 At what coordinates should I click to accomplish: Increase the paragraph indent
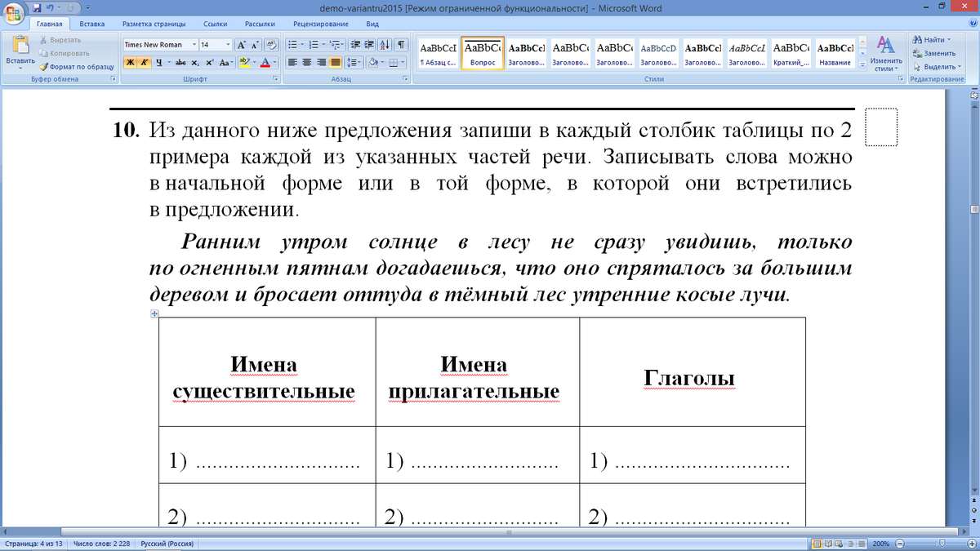[371, 45]
